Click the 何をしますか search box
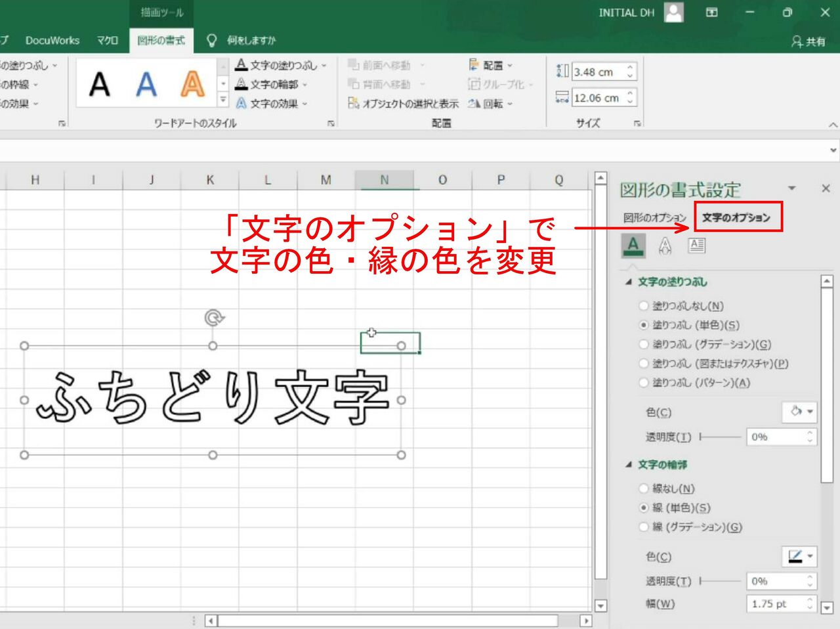Image resolution: width=840 pixels, height=629 pixels. pyautogui.click(x=253, y=40)
